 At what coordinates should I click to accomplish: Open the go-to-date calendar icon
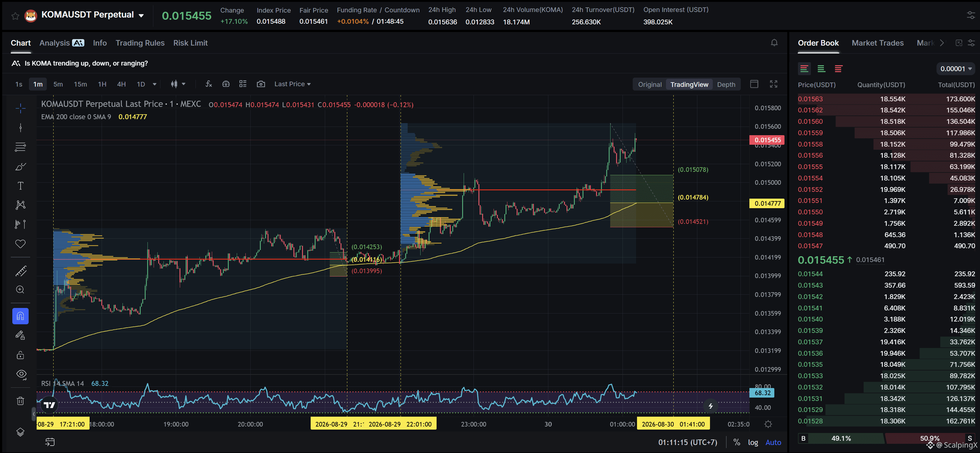(50, 442)
